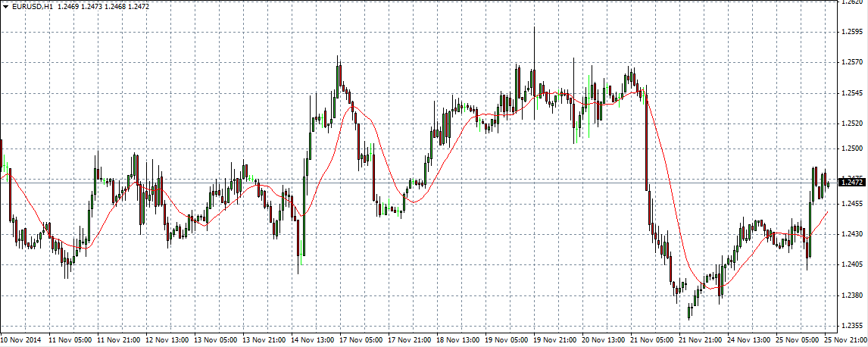The height and width of the screenshot is (347, 868).
Task: Select the 1.2520 price axis label
Action: coord(852,123)
